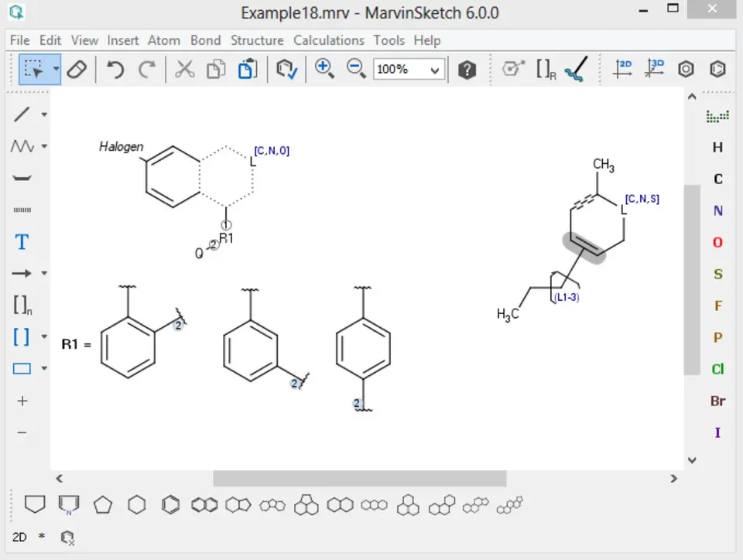
Task: Click the horizontal scrollbar thumb
Action: point(360,479)
